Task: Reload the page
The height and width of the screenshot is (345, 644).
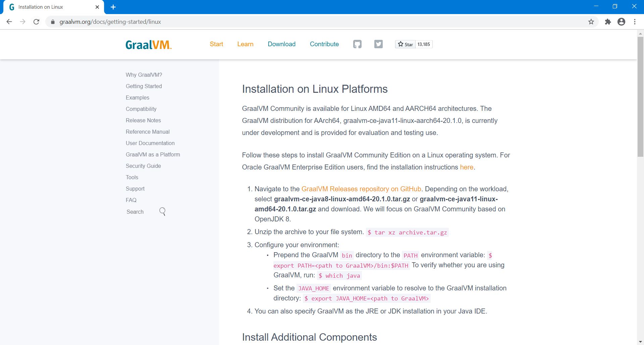Action: (36, 22)
